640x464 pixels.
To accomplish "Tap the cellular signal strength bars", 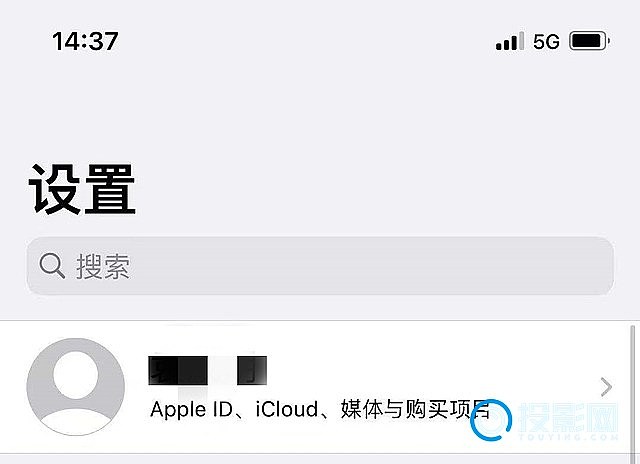I will (x=509, y=41).
